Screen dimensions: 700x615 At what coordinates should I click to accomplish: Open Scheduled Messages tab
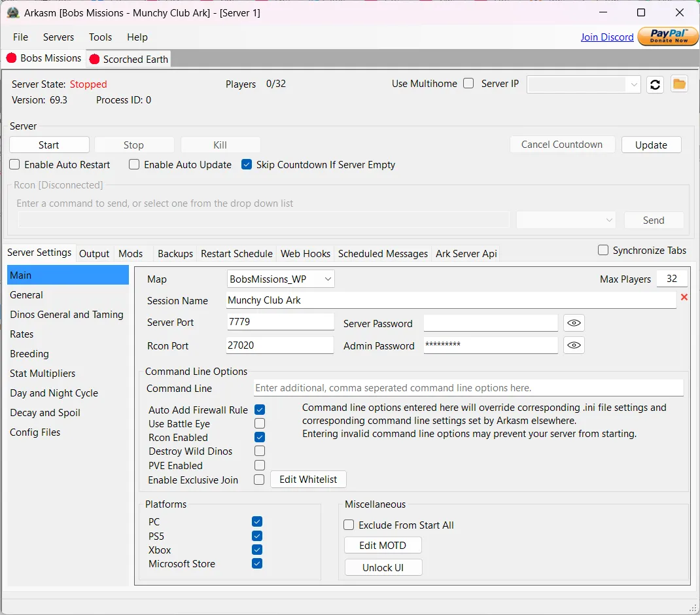pos(383,254)
